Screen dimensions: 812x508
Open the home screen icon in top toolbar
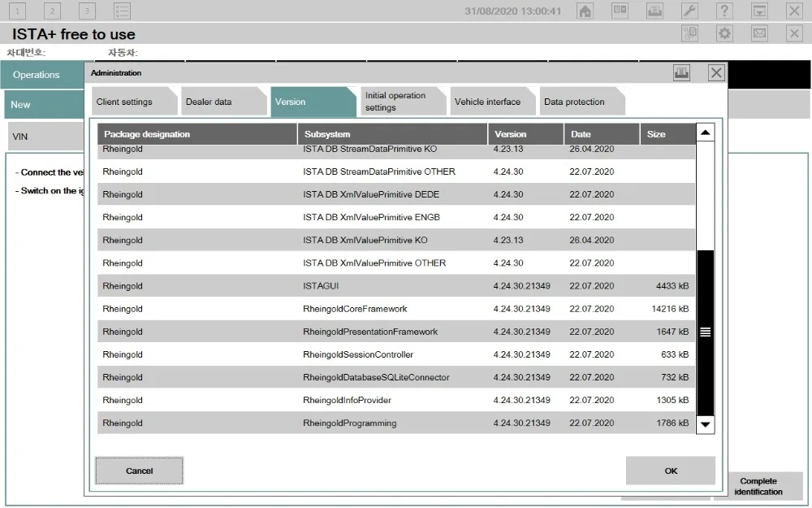pos(585,11)
